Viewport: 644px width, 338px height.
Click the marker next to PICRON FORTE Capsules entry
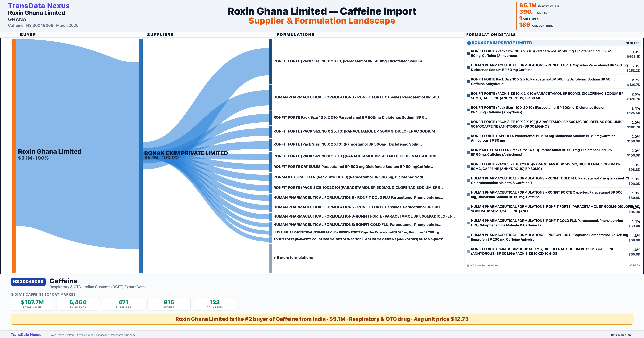469,237
